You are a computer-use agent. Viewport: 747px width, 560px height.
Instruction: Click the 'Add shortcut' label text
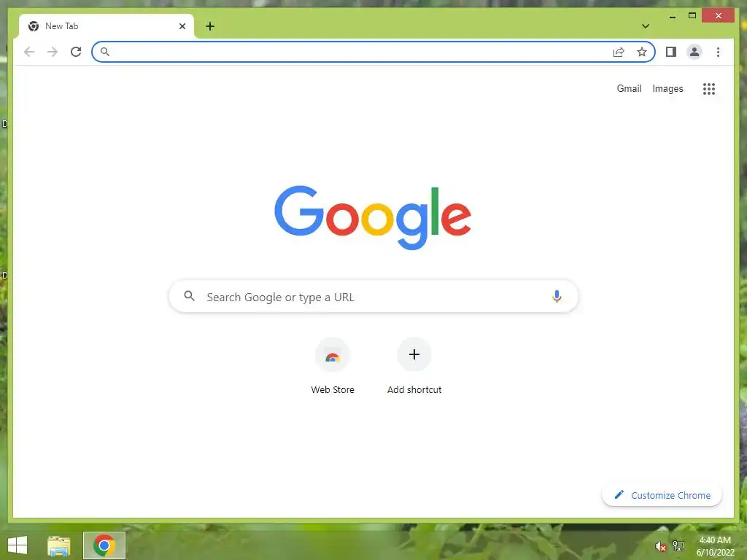[x=414, y=389]
